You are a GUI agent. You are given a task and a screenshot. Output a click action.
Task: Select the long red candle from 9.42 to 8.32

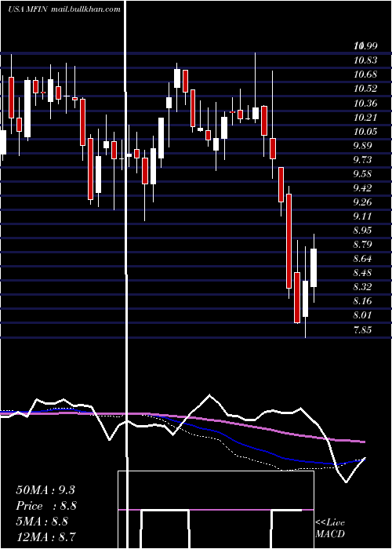[289, 242]
